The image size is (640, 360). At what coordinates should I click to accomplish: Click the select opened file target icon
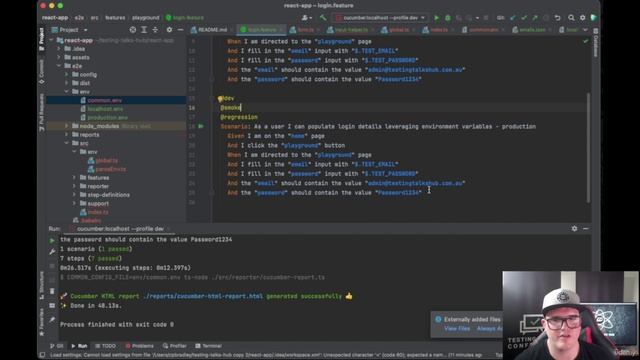(133, 30)
